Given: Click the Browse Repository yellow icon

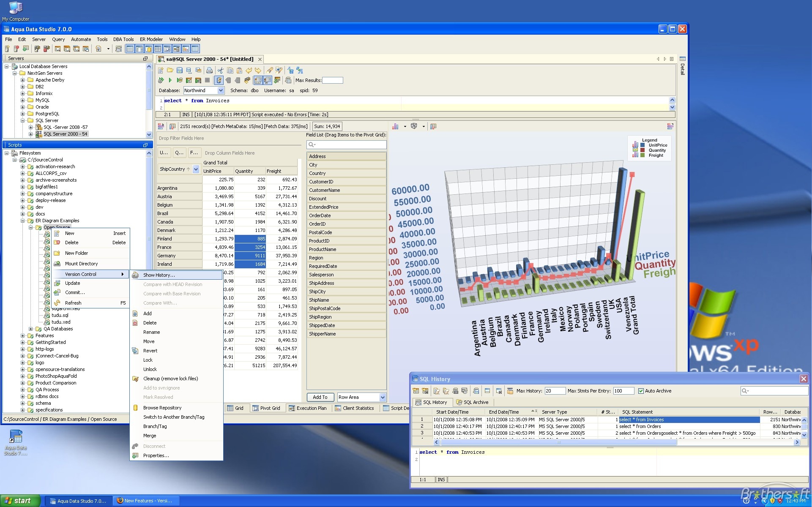Looking at the screenshot, I should 135,408.
